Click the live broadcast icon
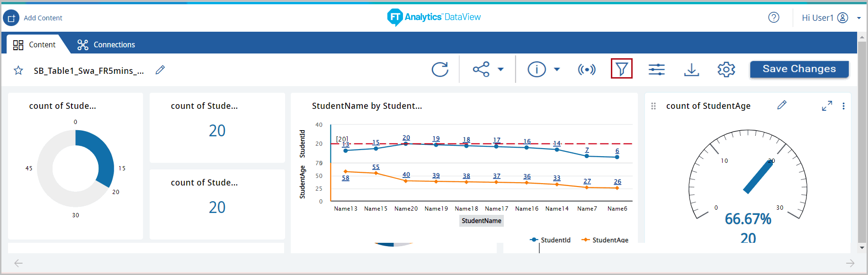 click(586, 70)
